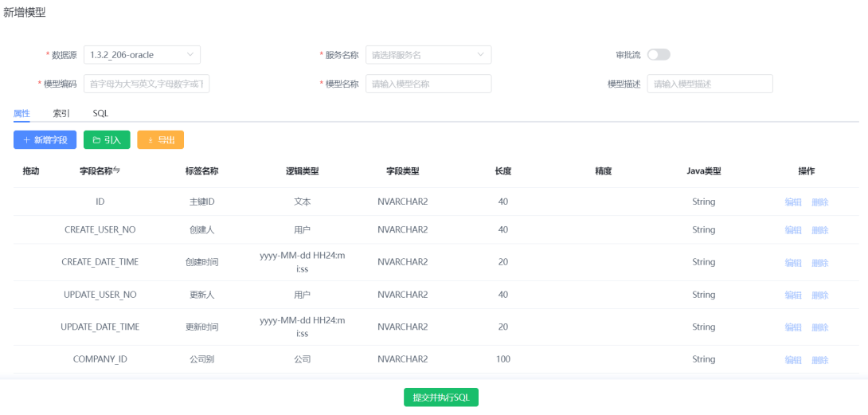Click the 文本 logic type cell

tap(303, 202)
